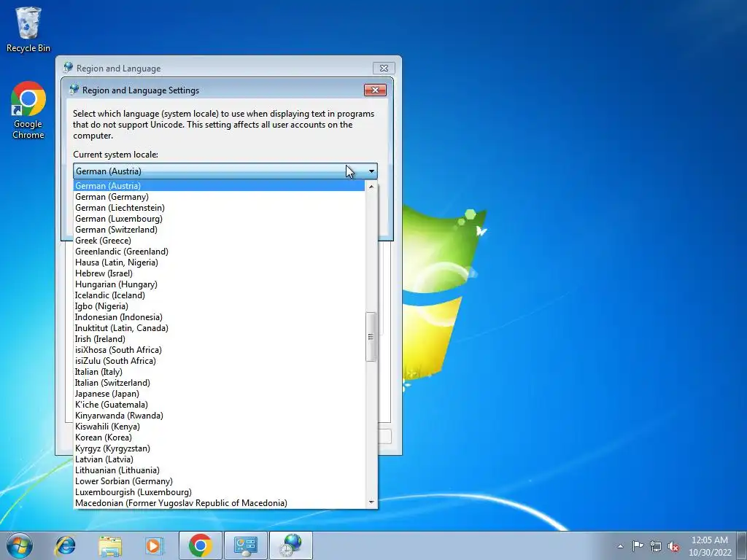
Task: Choose Indonesian (Indonesia) locale
Action: tap(219, 317)
